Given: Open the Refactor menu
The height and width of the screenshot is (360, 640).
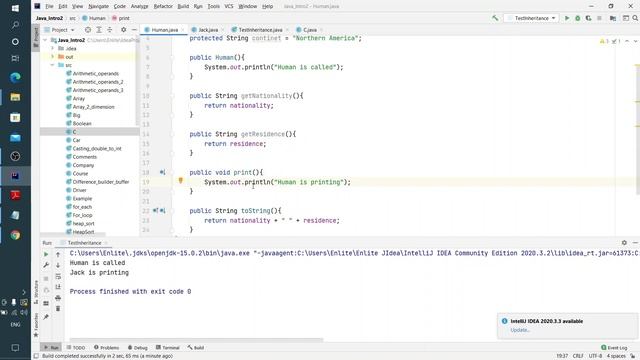Looking at the screenshot, I should point(163,6).
